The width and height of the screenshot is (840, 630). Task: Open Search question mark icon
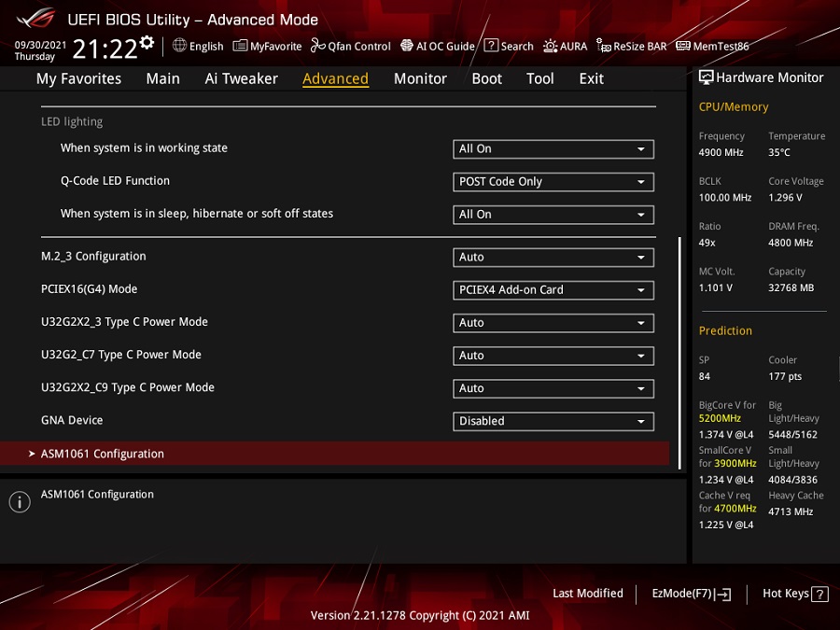491,46
